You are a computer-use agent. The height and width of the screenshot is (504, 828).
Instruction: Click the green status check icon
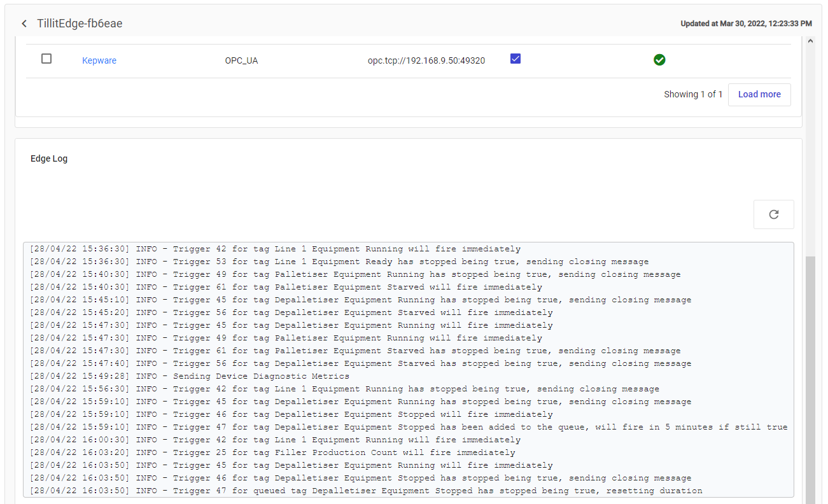[x=659, y=60]
